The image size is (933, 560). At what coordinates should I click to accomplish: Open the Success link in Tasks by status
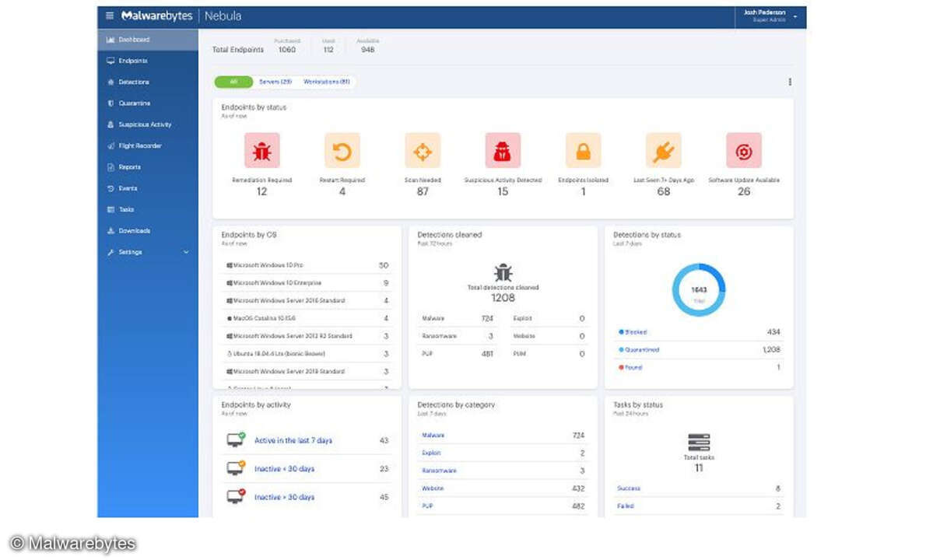pos(628,488)
